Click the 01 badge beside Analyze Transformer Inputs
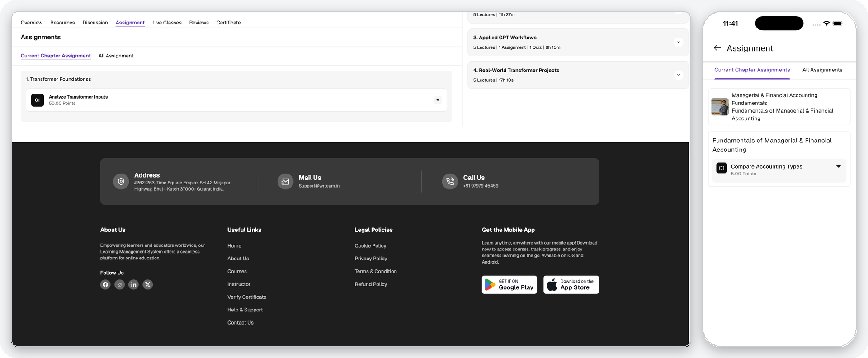Viewport: 868px width, 358px height. (38, 100)
